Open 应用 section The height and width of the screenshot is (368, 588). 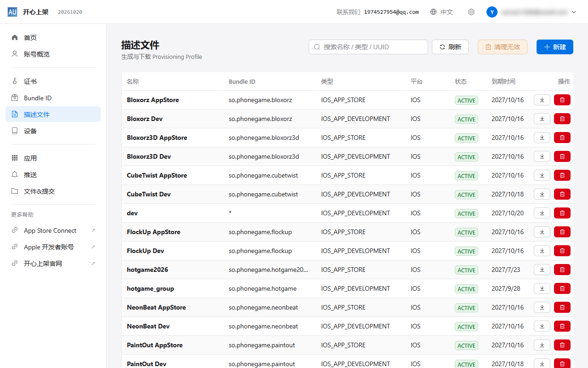click(53, 158)
